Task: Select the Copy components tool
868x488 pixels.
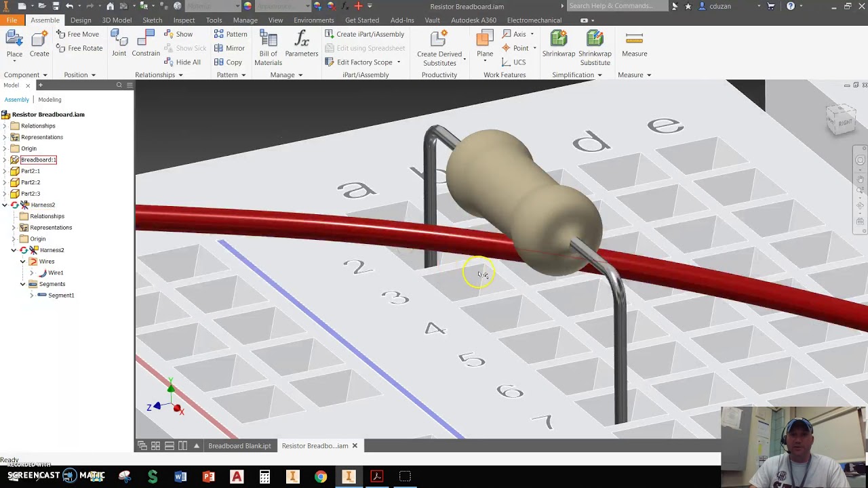Action: (228, 62)
